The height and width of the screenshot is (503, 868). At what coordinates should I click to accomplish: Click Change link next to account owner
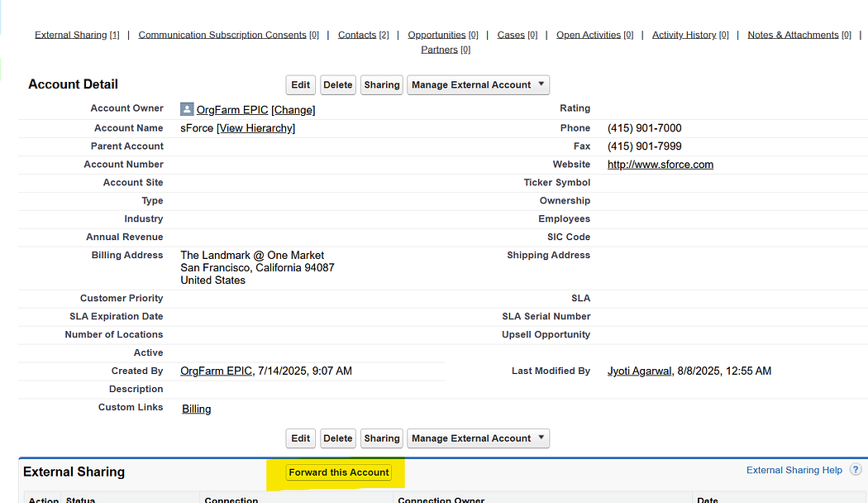tap(293, 110)
